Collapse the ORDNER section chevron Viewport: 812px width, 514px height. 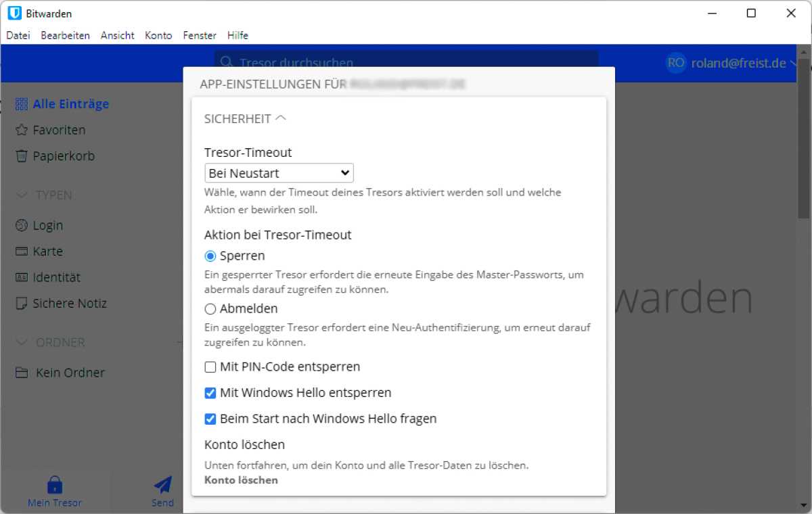(x=22, y=343)
